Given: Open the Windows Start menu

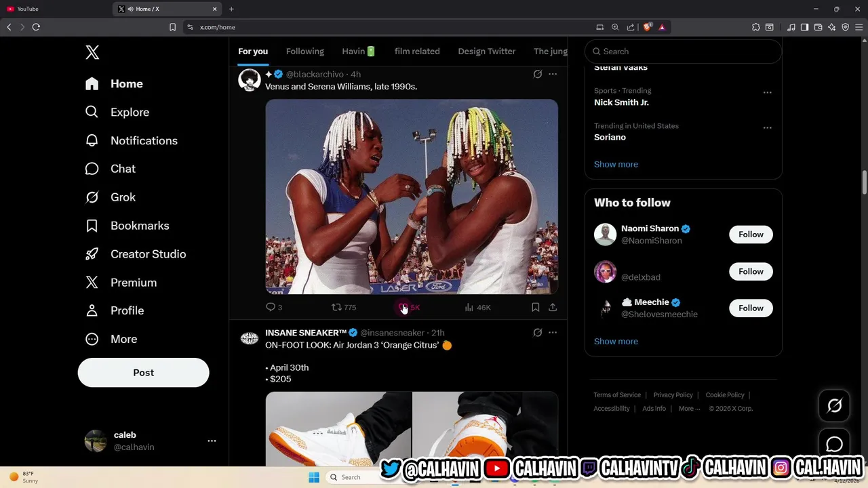Looking at the screenshot, I should point(314,477).
